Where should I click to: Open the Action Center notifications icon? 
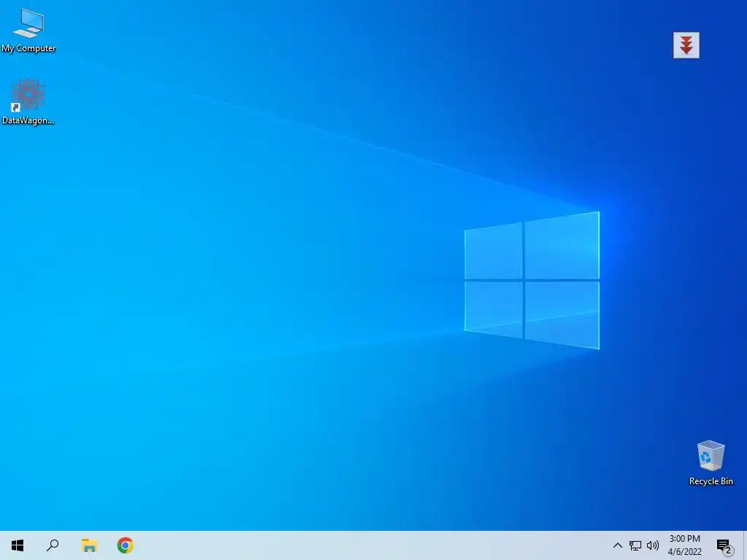point(724,545)
